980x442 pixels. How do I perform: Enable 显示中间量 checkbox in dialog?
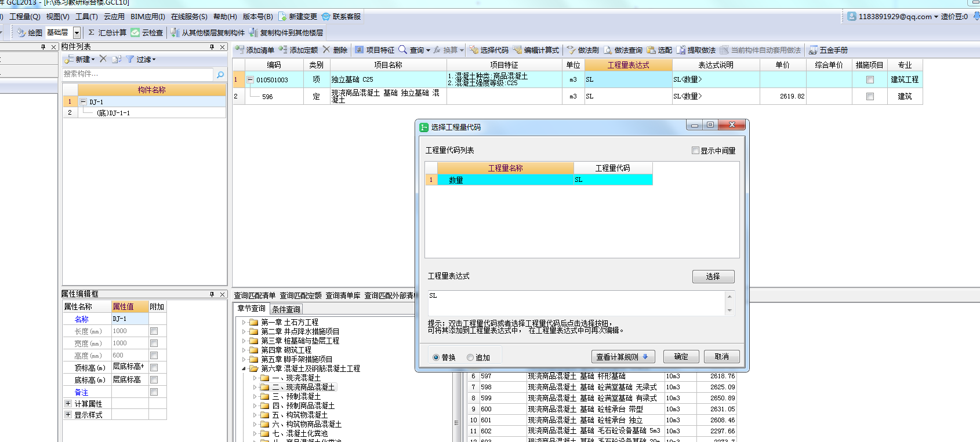(695, 151)
